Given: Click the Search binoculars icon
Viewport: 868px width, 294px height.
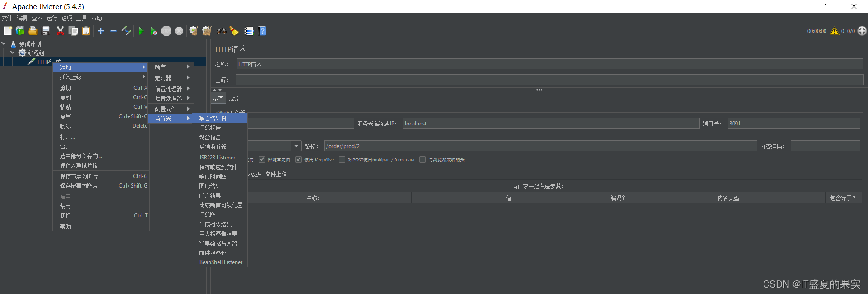Looking at the screenshot, I should (222, 31).
